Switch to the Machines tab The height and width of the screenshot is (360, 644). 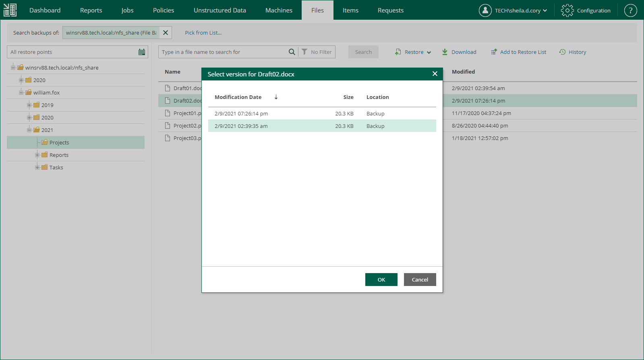(x=279, y=10)
